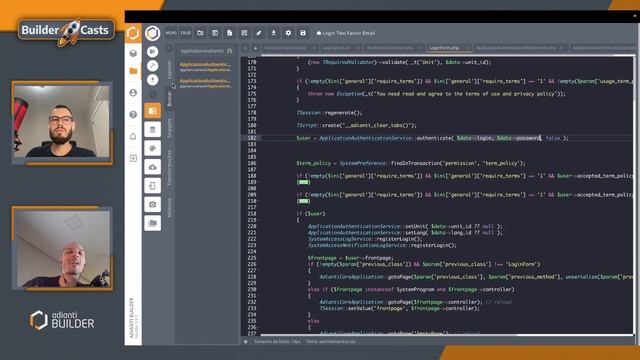Click the NOVO toolbar button
The image size is (640, 360).
click(171, 33)
